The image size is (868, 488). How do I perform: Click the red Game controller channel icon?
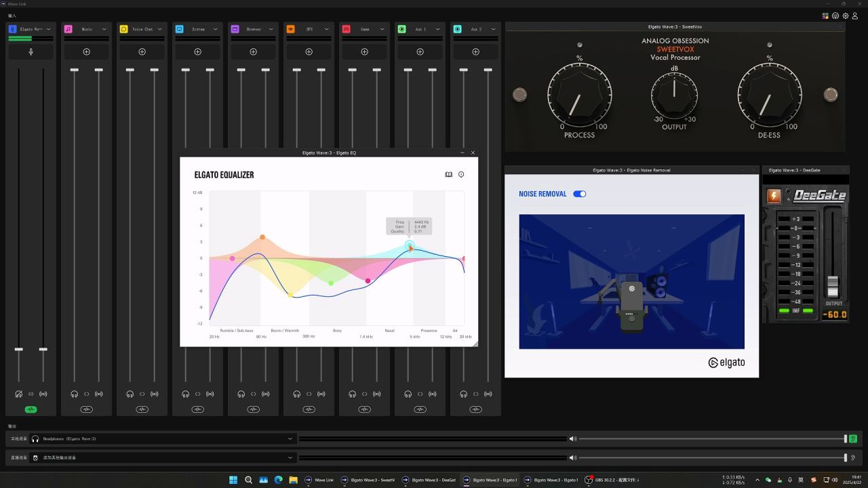[x=347, y=29]
